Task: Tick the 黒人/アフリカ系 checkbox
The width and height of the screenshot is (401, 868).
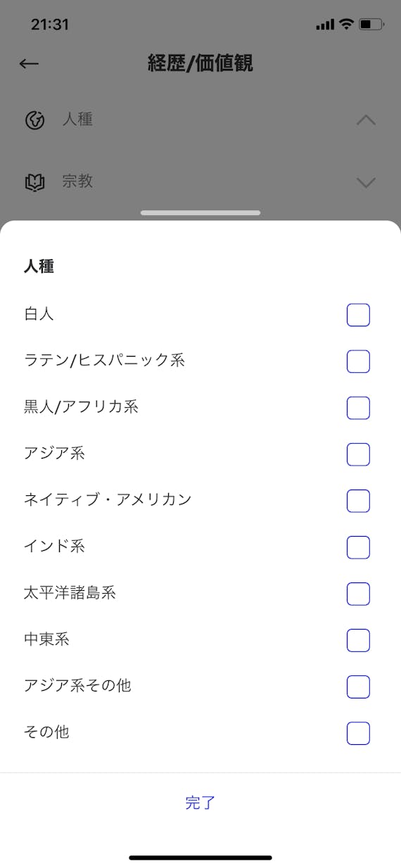Action: (x=358, y=408)
